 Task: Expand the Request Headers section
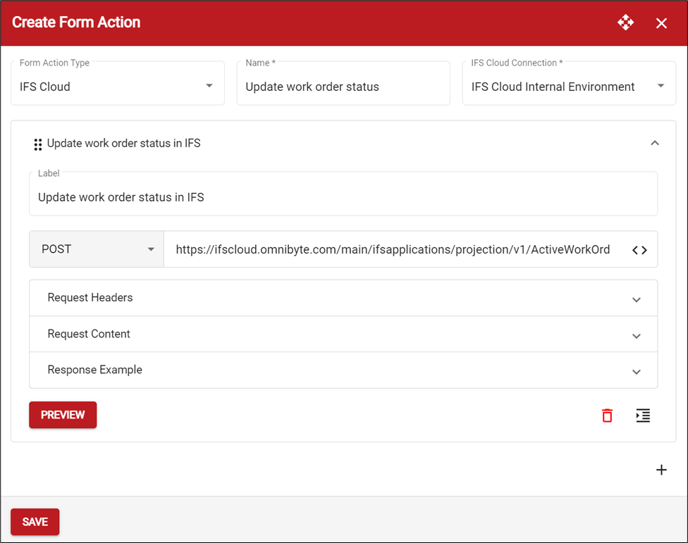click(343, 298)
